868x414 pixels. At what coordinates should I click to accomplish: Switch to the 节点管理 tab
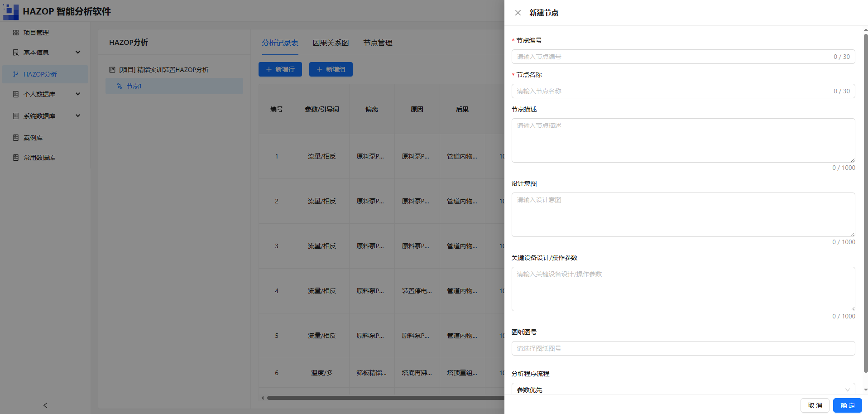pos(378,43)
